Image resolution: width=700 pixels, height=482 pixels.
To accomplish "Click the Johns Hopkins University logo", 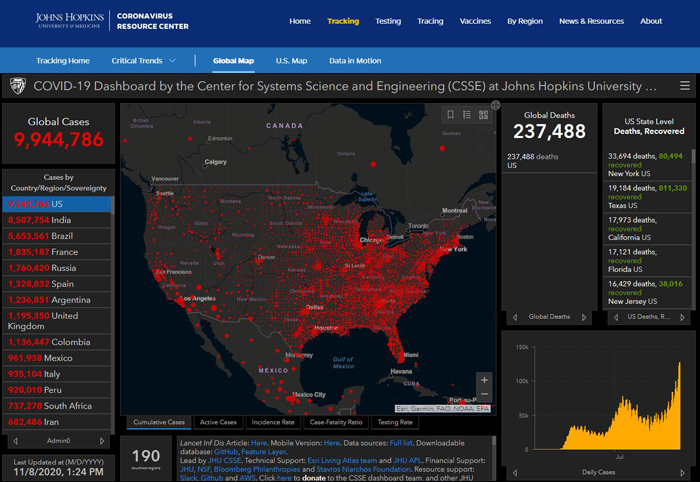I will [x=70, y=21].
